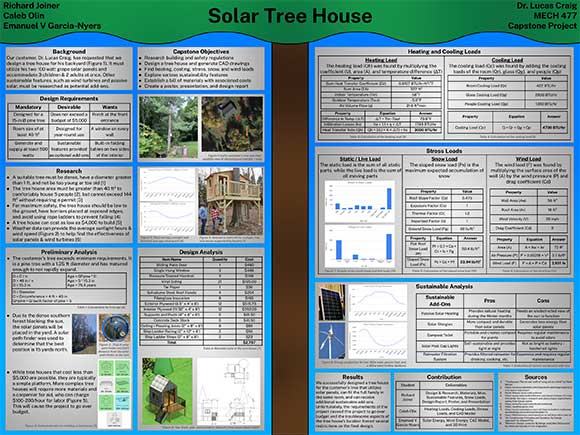Click the "Stress Loads" section heading
This screenshot has width=580, height=435.
(x=444, y=151)
